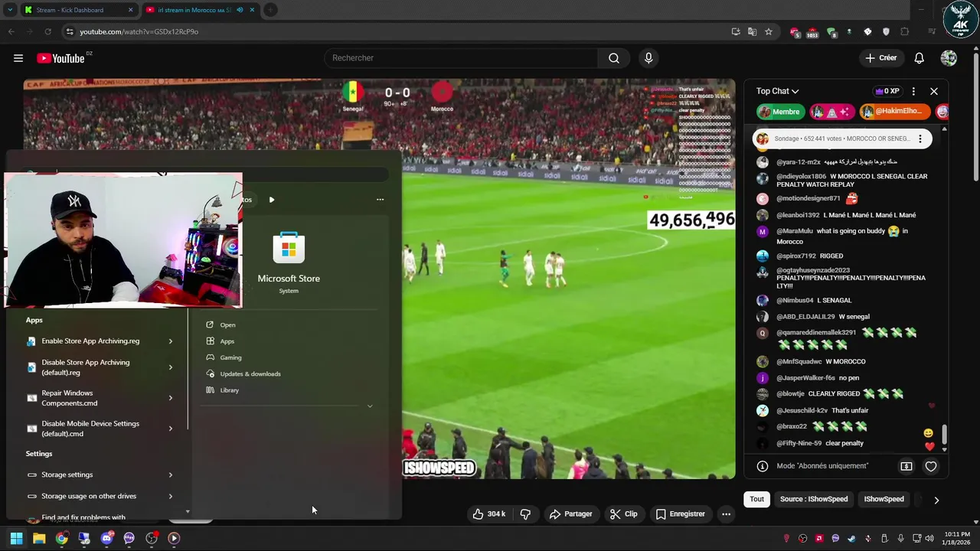Focus the Rechercher search field
The image size is (980, 551).
pyautogui.click(x=462, y=58)
